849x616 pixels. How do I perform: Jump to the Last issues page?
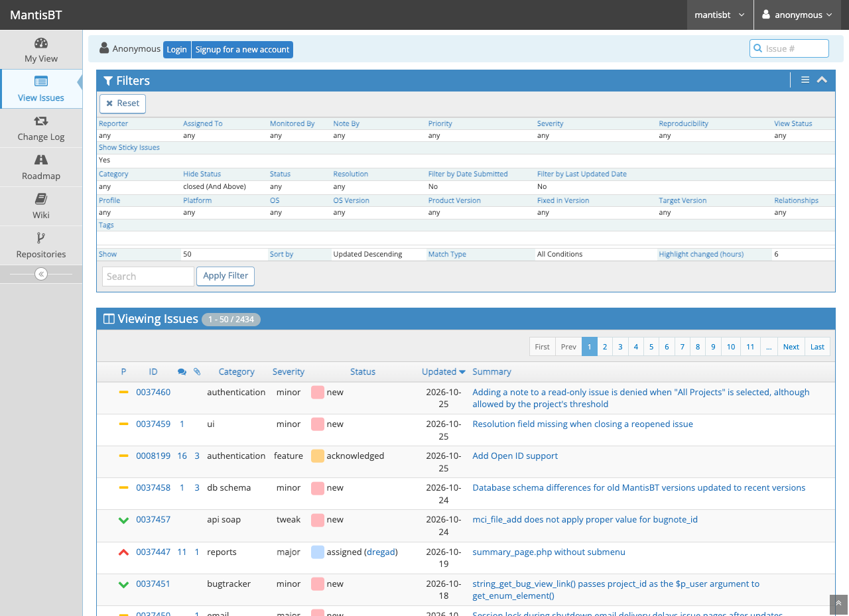pyautogui.click(x=817, y=347)
